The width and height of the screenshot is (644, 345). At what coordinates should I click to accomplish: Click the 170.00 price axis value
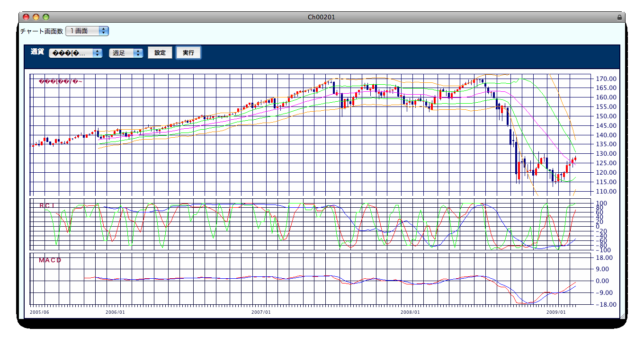click(x=606, y=79)
